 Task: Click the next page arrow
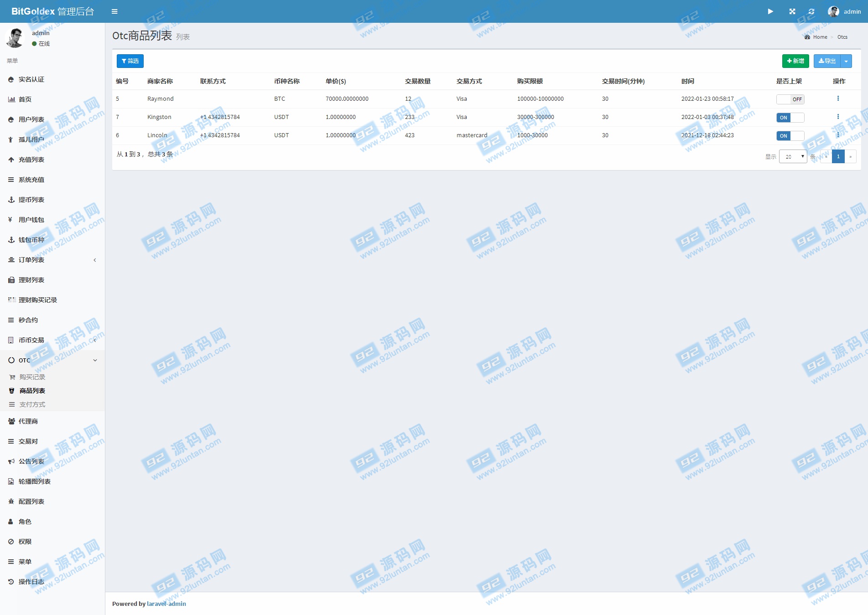click(850, 157)
